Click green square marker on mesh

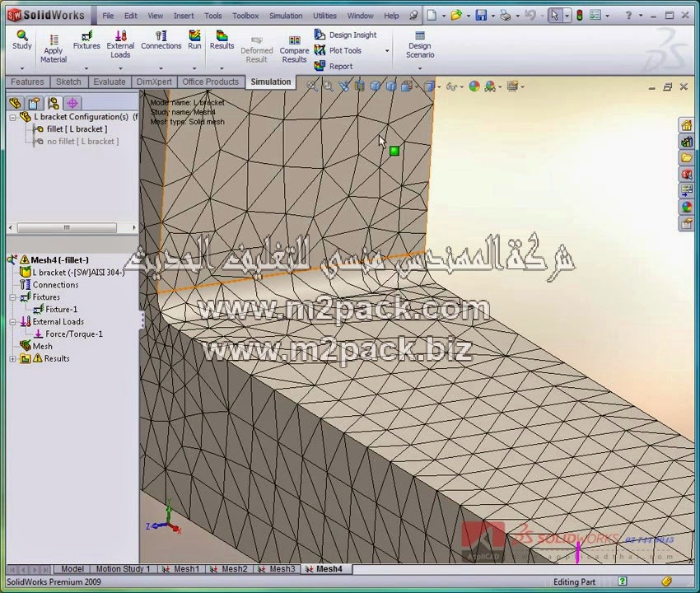[x=394, y=151]
